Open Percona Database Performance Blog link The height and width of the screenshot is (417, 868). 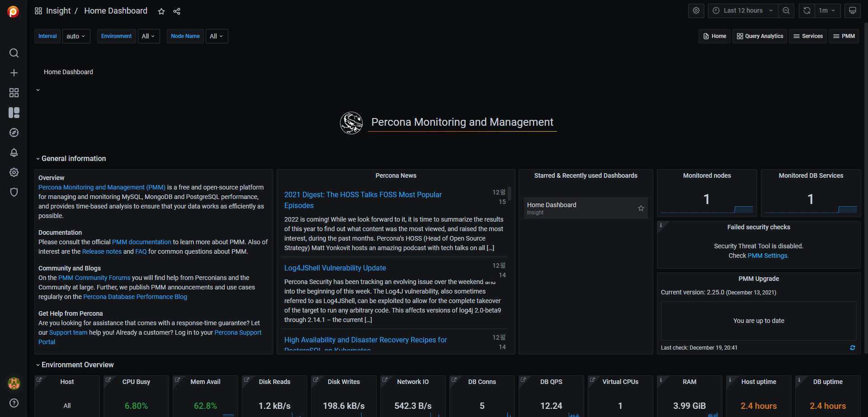click(135, 297)
